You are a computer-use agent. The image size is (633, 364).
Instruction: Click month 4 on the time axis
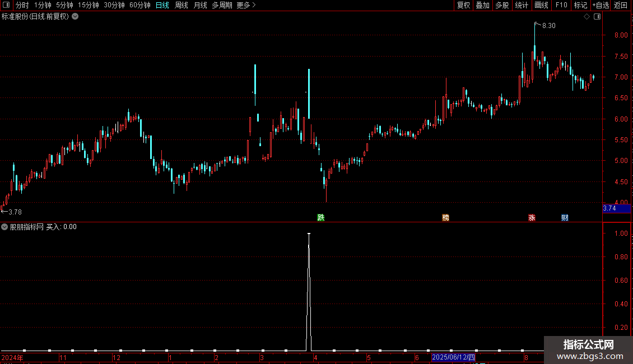tap(315, 357)
